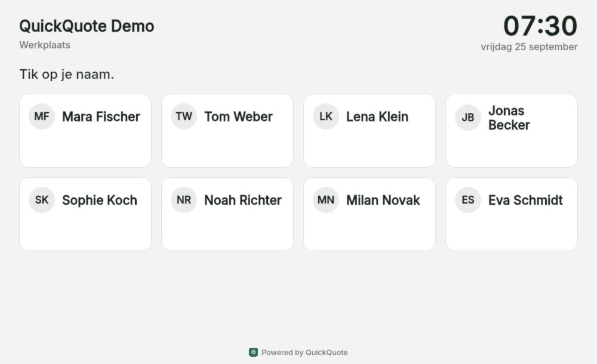The image size is (597, 364).
Task: Pick Noah Richter as the user
Action: pos(227,214)
